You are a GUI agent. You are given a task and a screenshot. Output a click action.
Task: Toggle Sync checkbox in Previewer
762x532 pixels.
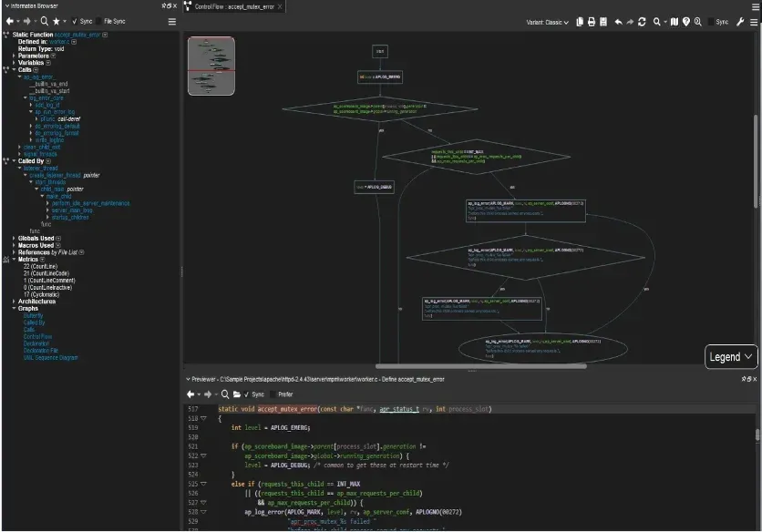247,394
